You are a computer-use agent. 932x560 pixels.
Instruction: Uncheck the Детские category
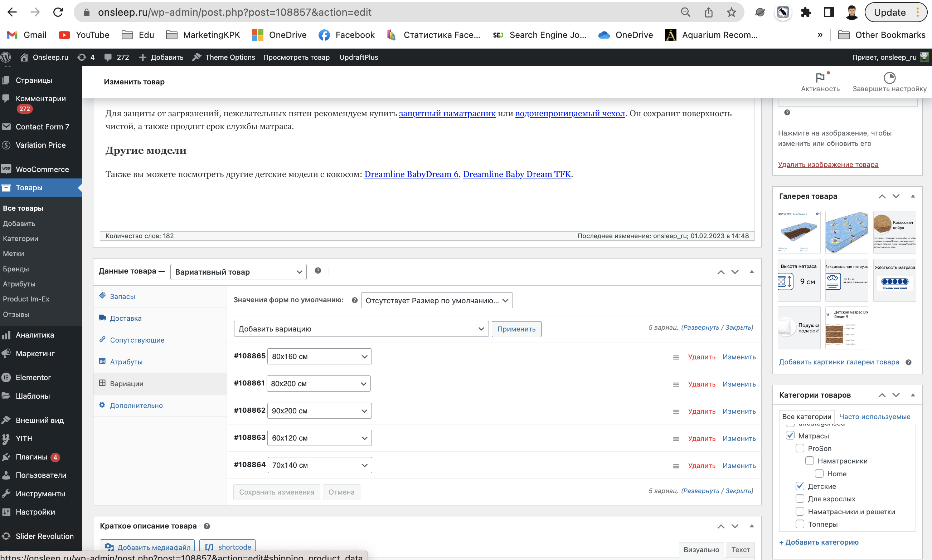click(800, 486)
